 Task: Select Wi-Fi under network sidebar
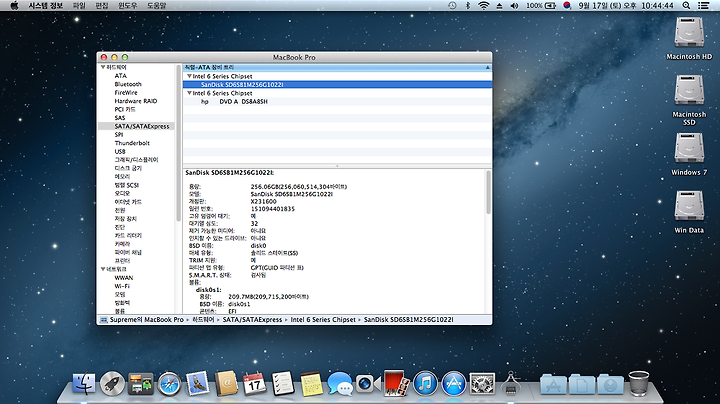pos(122,286)
